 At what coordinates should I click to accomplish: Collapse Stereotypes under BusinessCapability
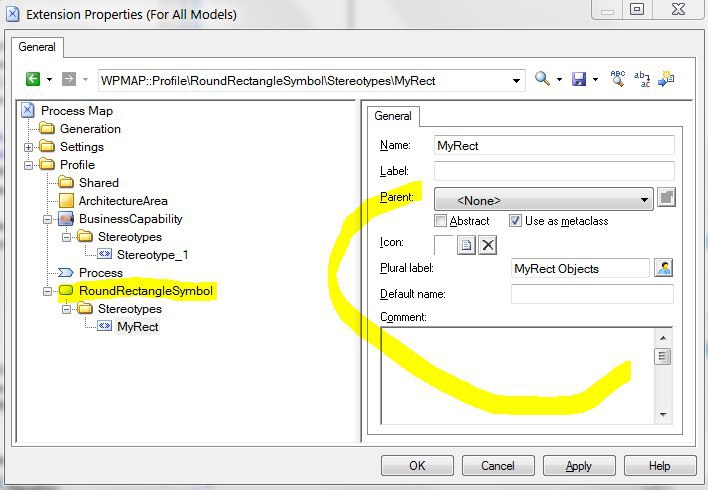click(66, 238)
